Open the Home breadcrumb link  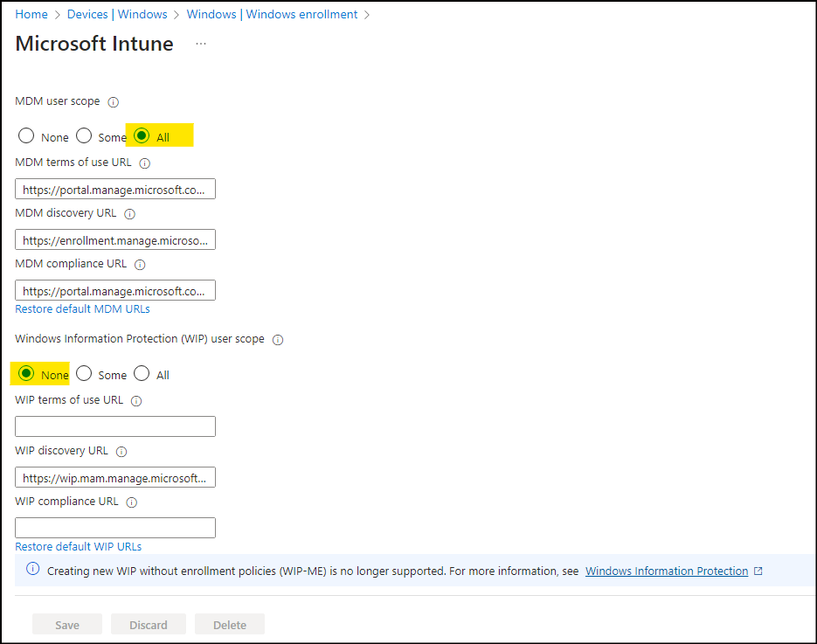tap(31, 14)
